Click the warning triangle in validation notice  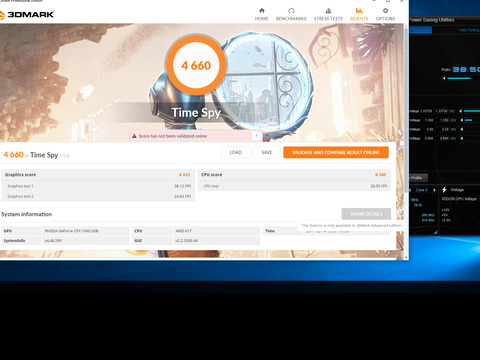[134, 136]
